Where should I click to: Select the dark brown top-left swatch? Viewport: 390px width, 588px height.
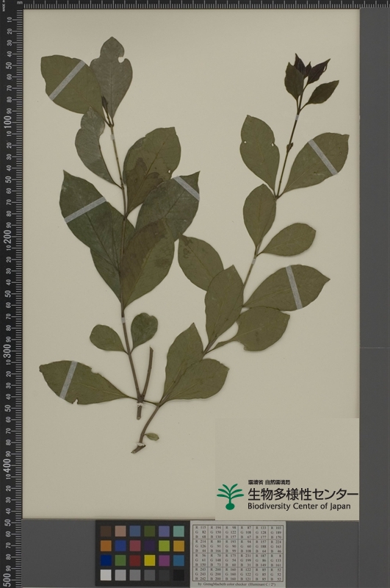pyautogui.click(x=106, y=531)
